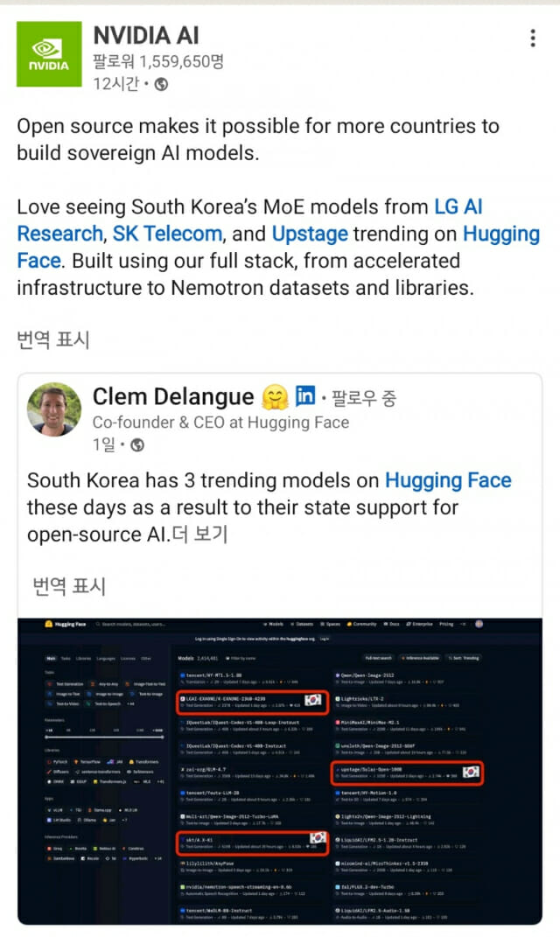Open the NVIDIA AI page name

point(145,35)
